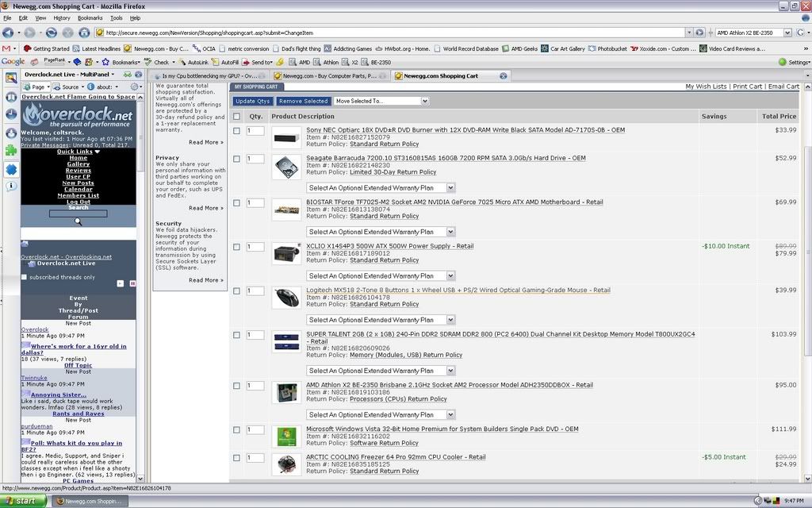Open the My Wish Lists link

coord(706,87)
